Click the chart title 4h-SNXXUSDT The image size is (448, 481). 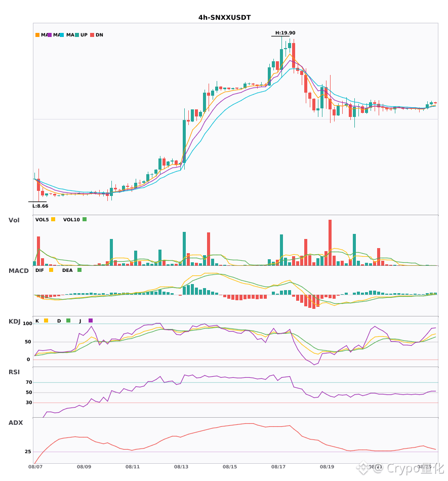pyautogui.click(x=224, y=18)
